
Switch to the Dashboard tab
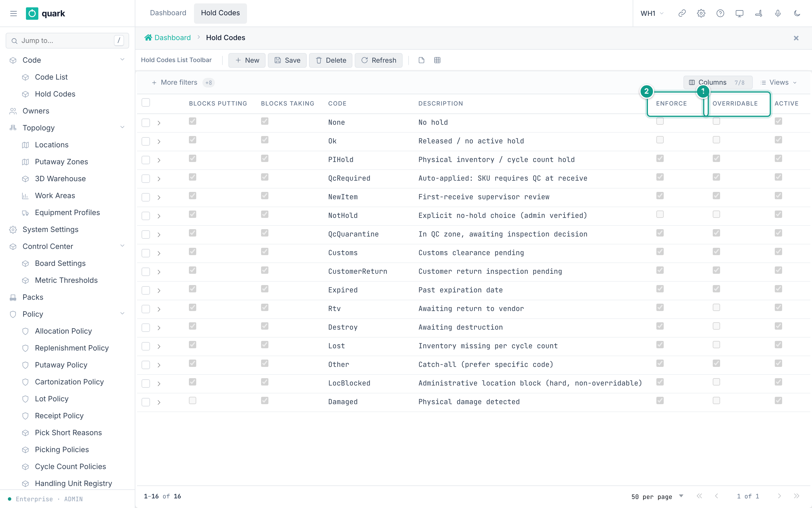[168, 13]
